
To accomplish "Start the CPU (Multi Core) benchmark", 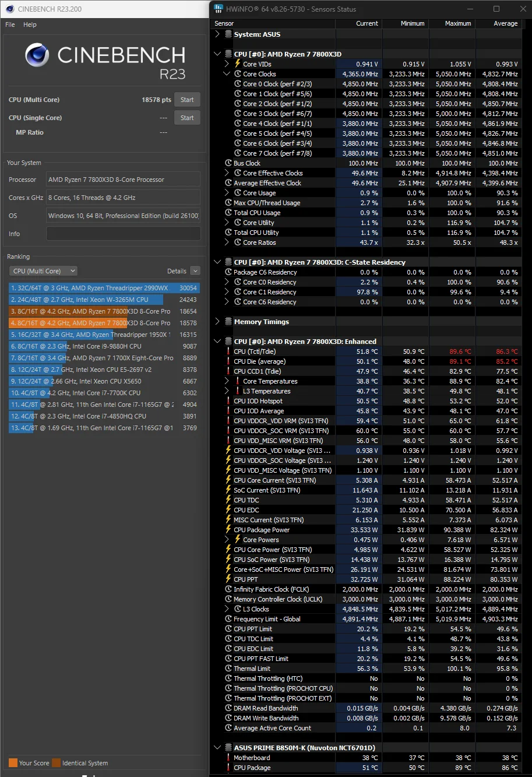I will 187,100.
